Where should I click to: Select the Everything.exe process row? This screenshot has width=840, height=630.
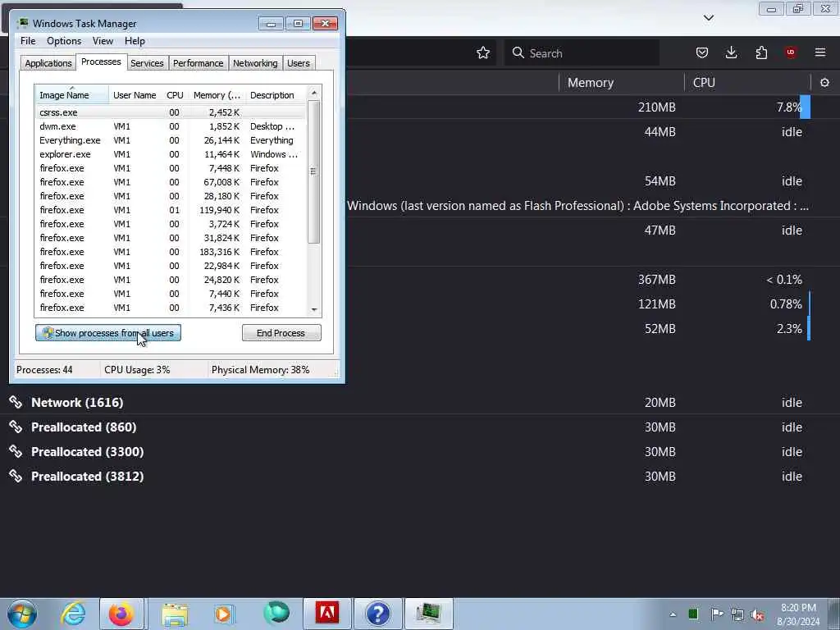171,139
